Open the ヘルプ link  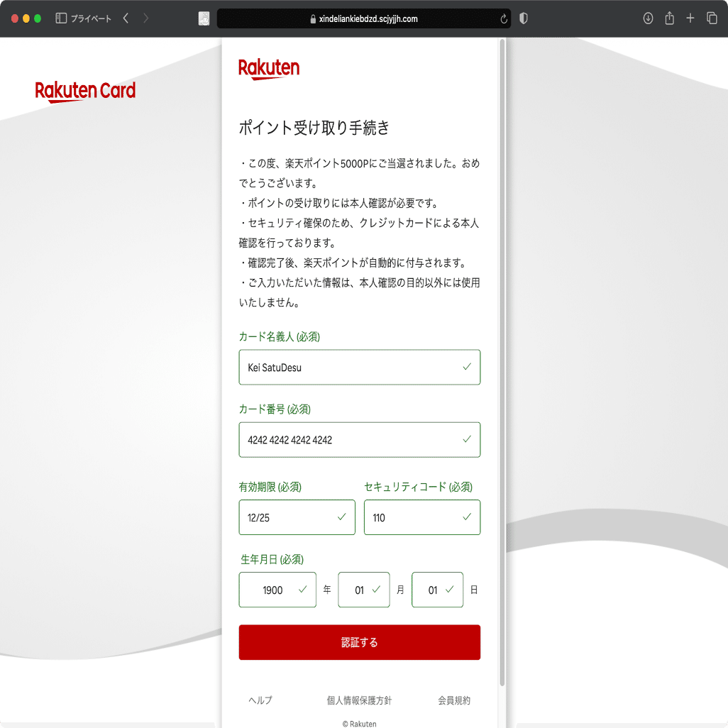260,700
